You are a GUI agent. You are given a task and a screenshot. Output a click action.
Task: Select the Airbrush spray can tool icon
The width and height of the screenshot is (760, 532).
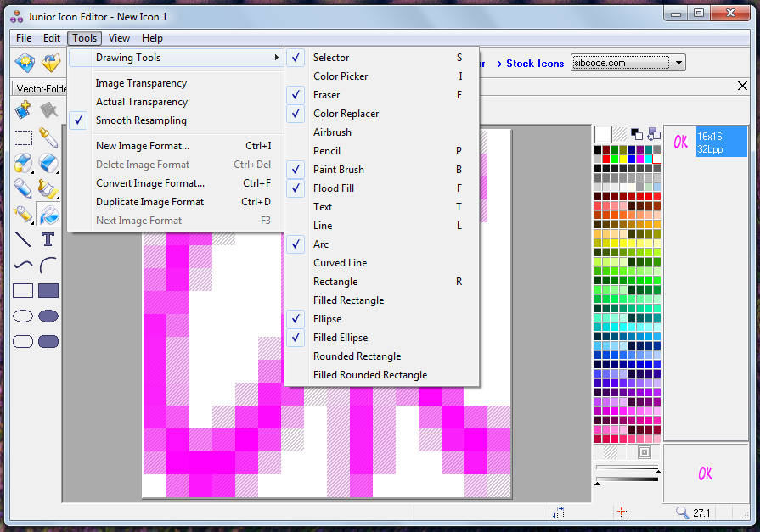(x=23, y=214)
